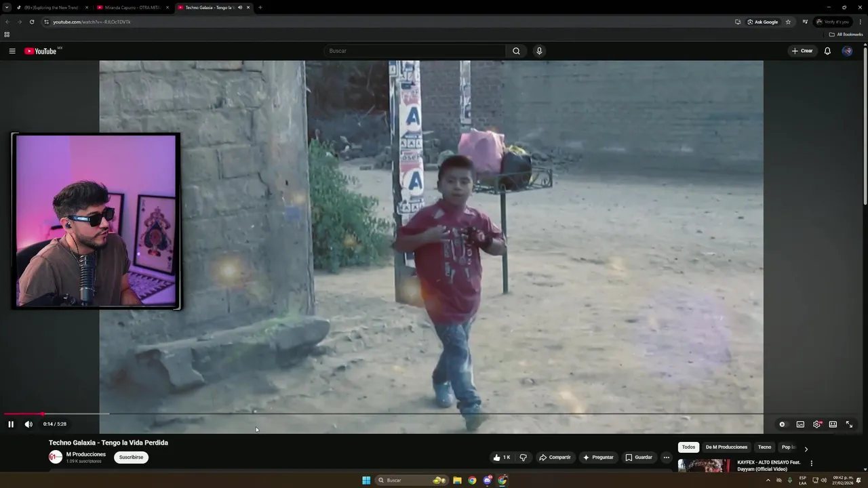Open the YouTube notifications bell
Viewport: 868px width, 488px height.
[x=827, y=51]
